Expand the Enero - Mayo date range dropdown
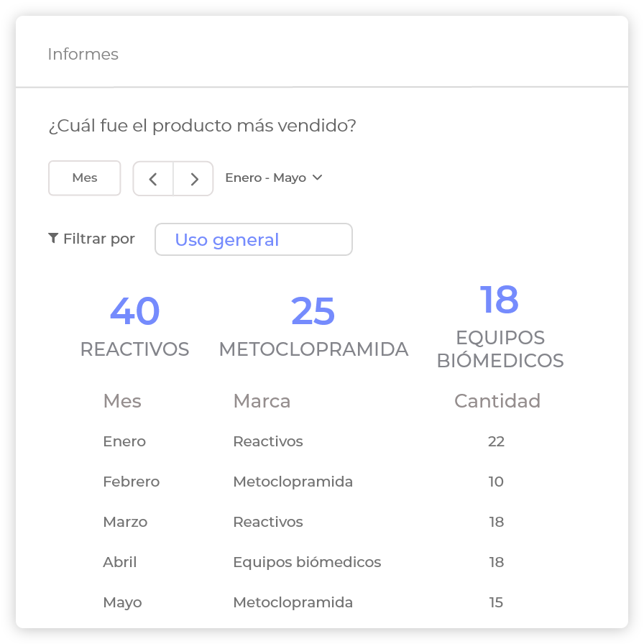Viewport: 644px width, 644px height. (274, 178)
